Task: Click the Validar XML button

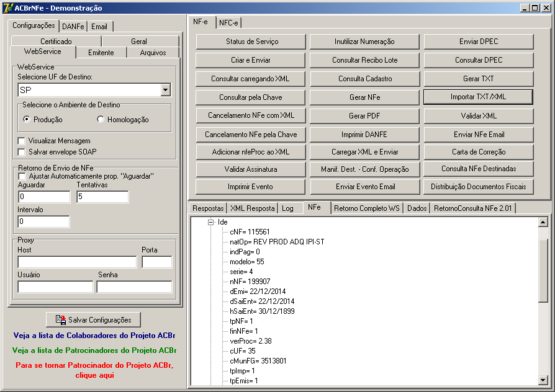Action: [479, 116]
